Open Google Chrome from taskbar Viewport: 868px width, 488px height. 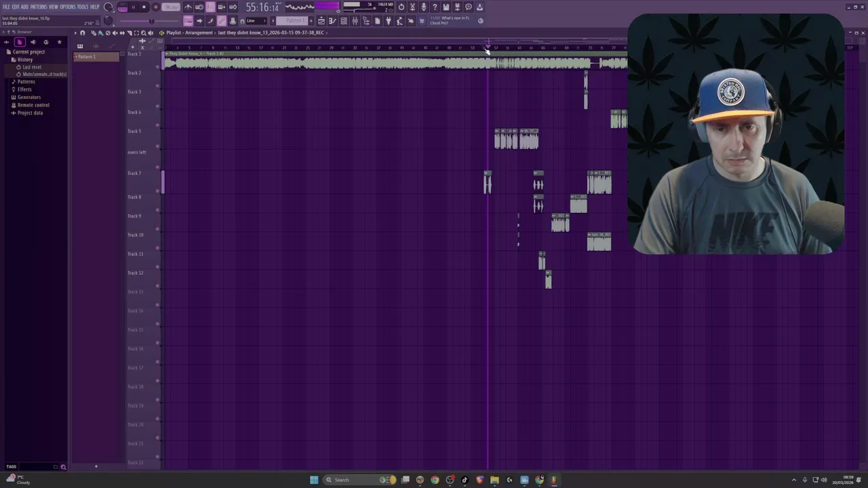click(x=435, y=480)
